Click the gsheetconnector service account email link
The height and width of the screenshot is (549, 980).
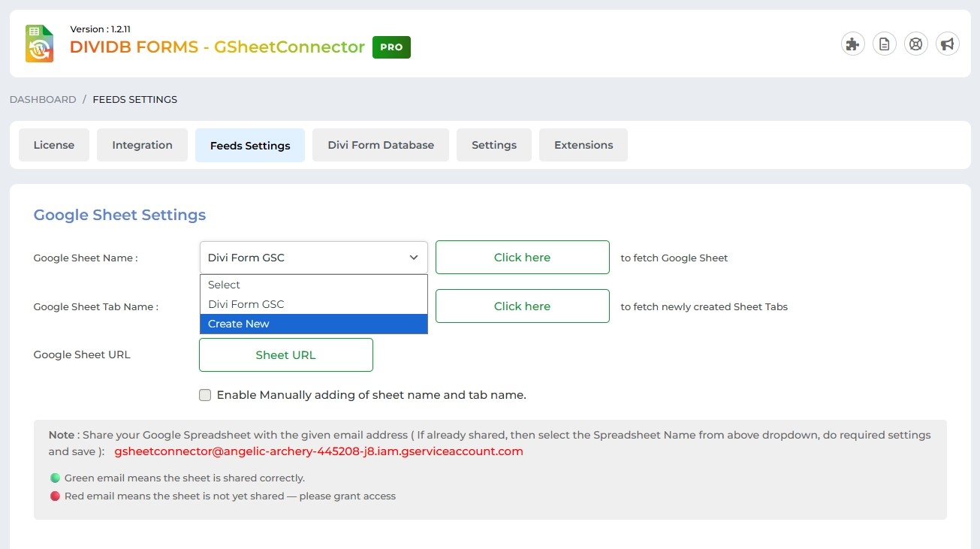(x=317, y=451)
